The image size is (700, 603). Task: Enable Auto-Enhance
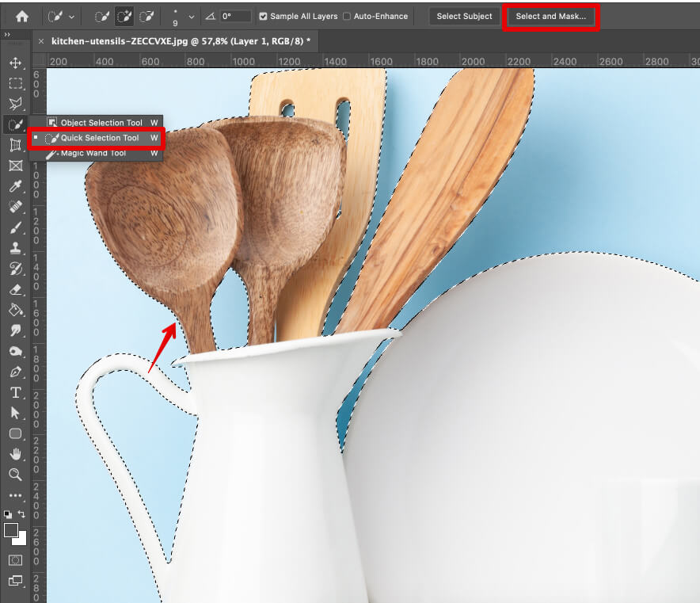(347, 16)
